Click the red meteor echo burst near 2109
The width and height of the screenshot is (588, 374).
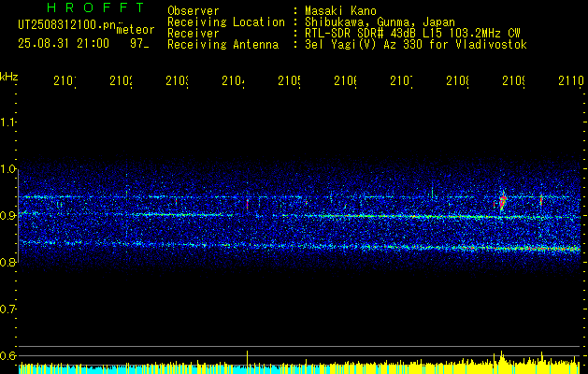point(503,202)
